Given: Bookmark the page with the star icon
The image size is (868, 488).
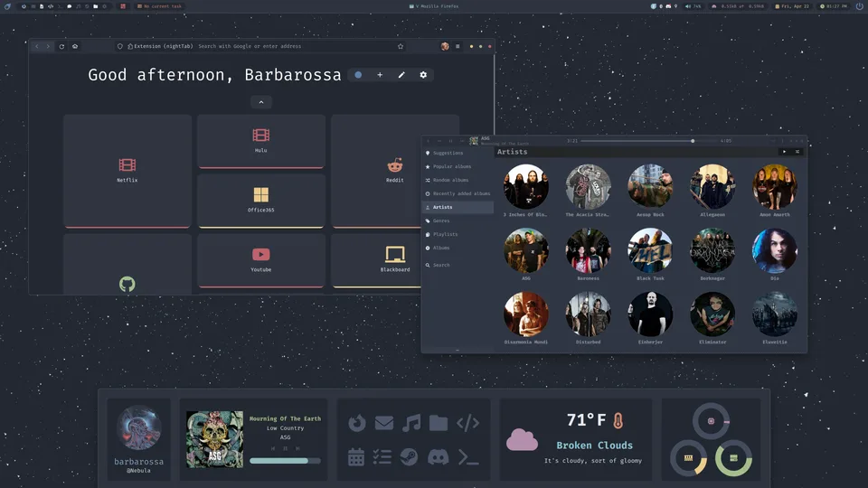Looking at the screenshot, I should (x=401, y=46).
